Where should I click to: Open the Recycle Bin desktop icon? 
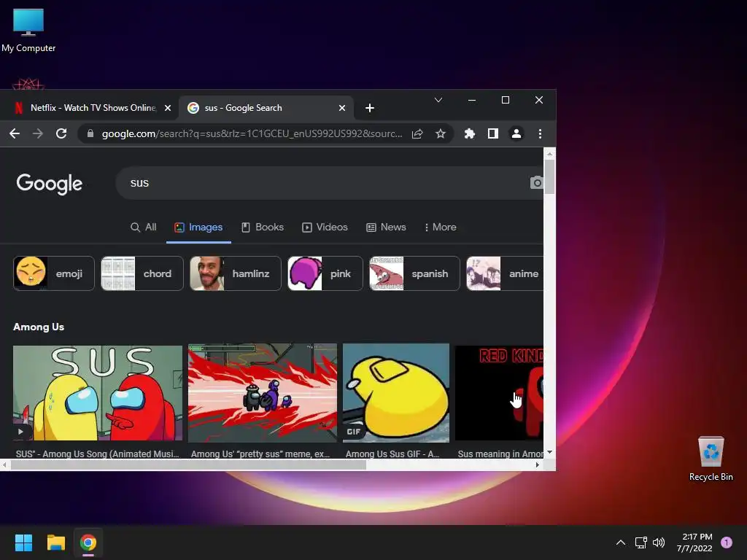click(x=711, y=459)
